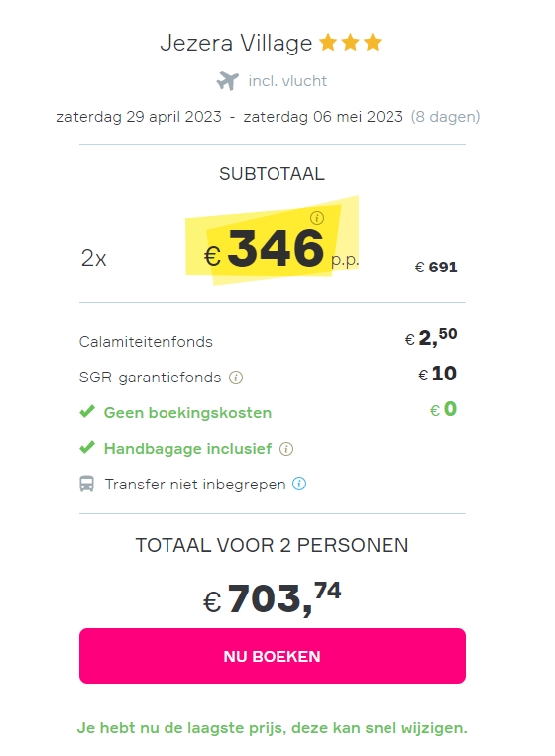Open blue info icon for Transfer niet inbegrepen

coord(299,484)
